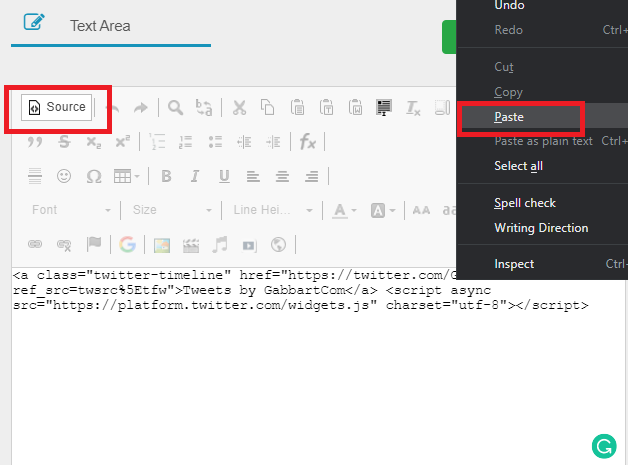This screenshot has width=628, height=465.
Task: Click the Cut scissors icon
Action: (239, 108)
